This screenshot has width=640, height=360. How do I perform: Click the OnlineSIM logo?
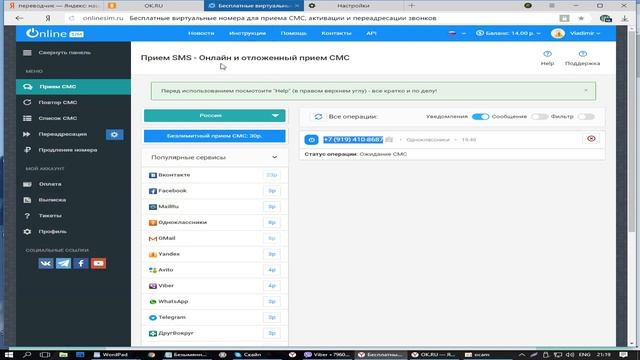(55, 33)
